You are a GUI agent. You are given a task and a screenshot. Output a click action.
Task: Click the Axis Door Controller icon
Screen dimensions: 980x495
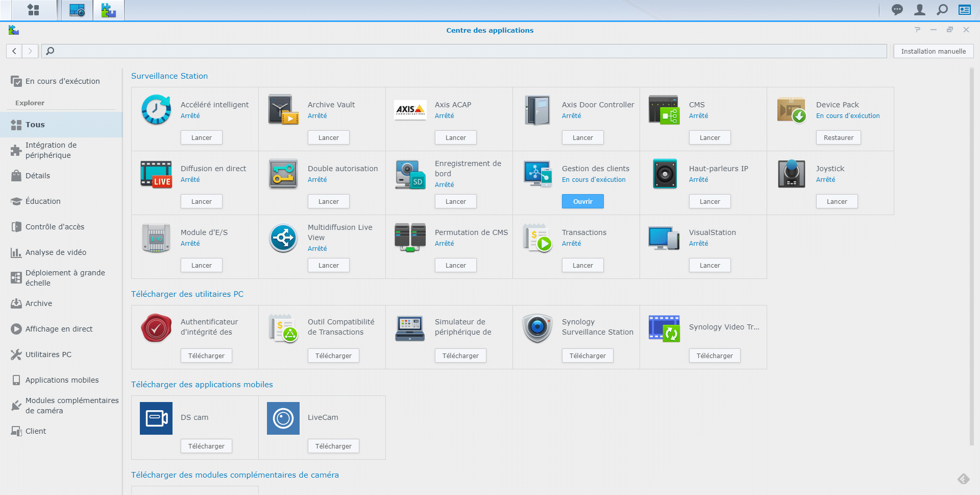pos(537,109)
